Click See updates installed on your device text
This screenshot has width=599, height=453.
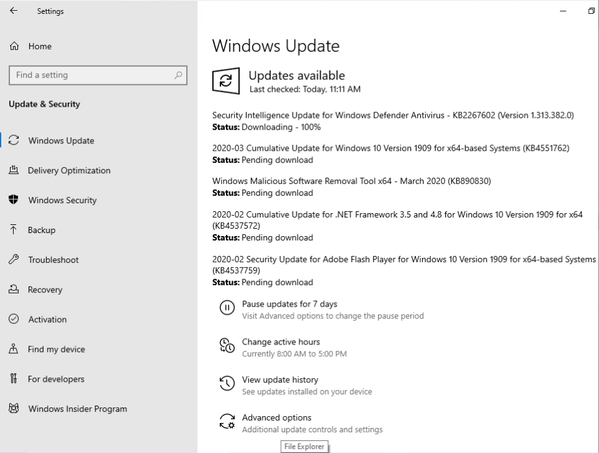tap(307, 392)
